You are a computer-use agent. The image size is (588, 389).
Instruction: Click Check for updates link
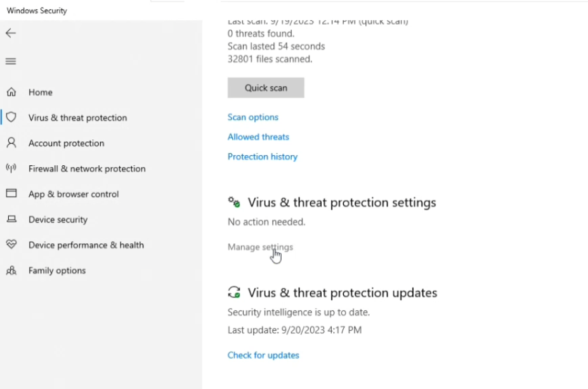coord(263,355)
